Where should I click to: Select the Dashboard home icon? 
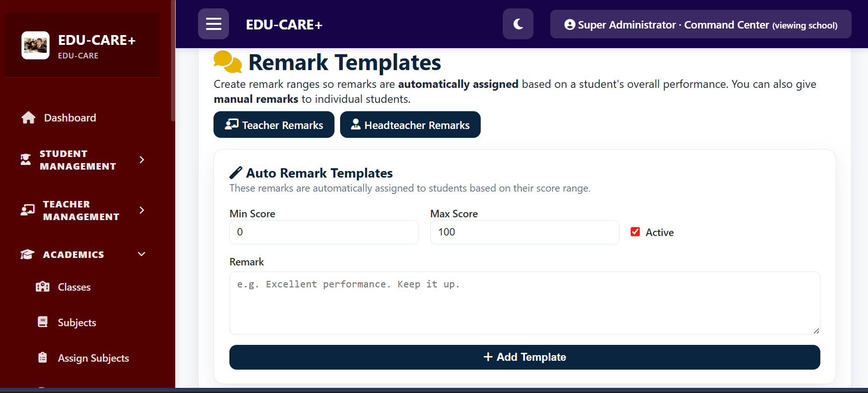click(x=28, y=117)
